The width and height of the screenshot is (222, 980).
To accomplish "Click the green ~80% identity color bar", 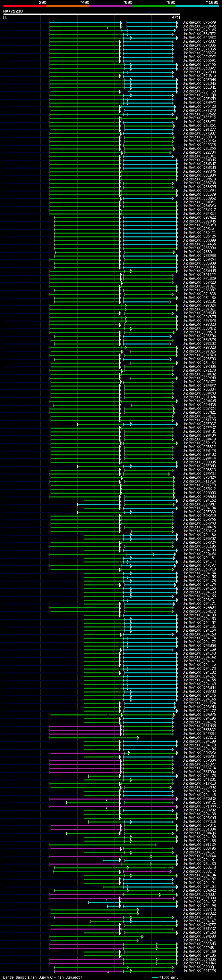I will tap(154, 6).
